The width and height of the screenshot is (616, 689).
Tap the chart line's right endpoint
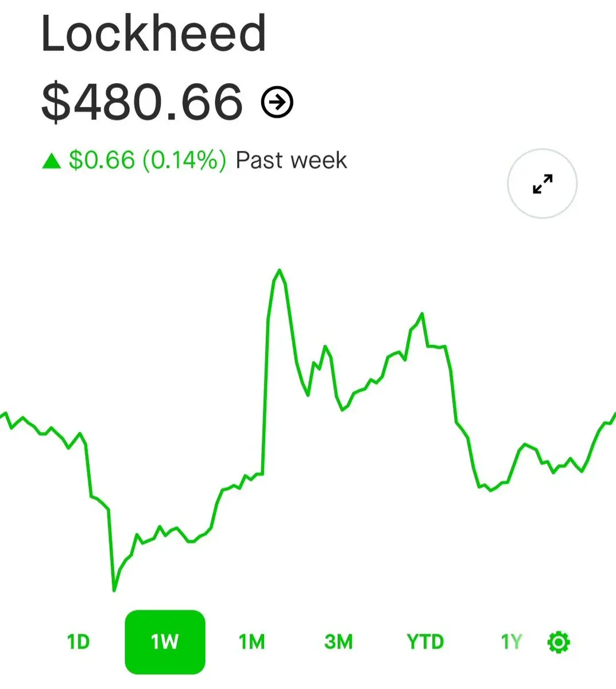614,413
